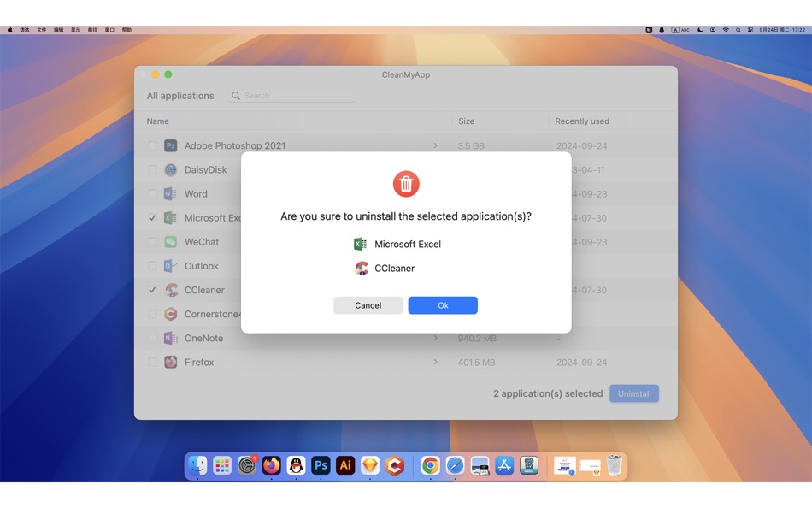Image resolution: width=812 pixels, height=508 pixels.
Task: Click the CCleaner icon in app list
Action: point(171,290)
